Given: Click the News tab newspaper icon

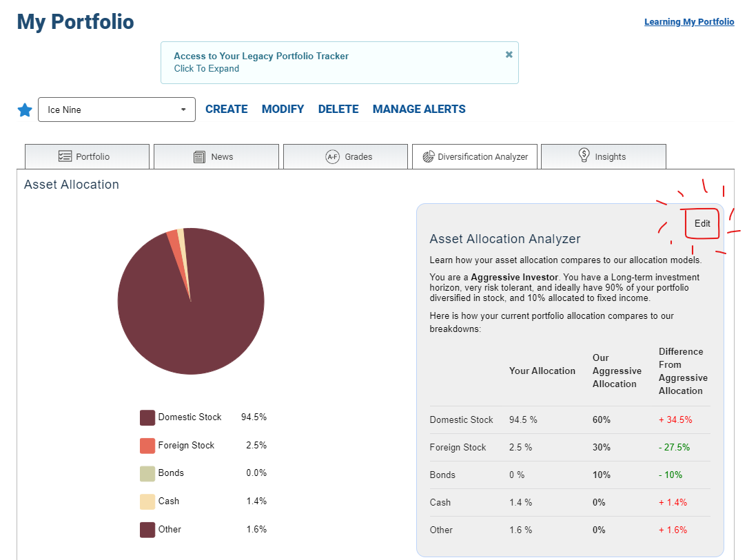Looking at the screenshot, I should [x=200, y=156].
